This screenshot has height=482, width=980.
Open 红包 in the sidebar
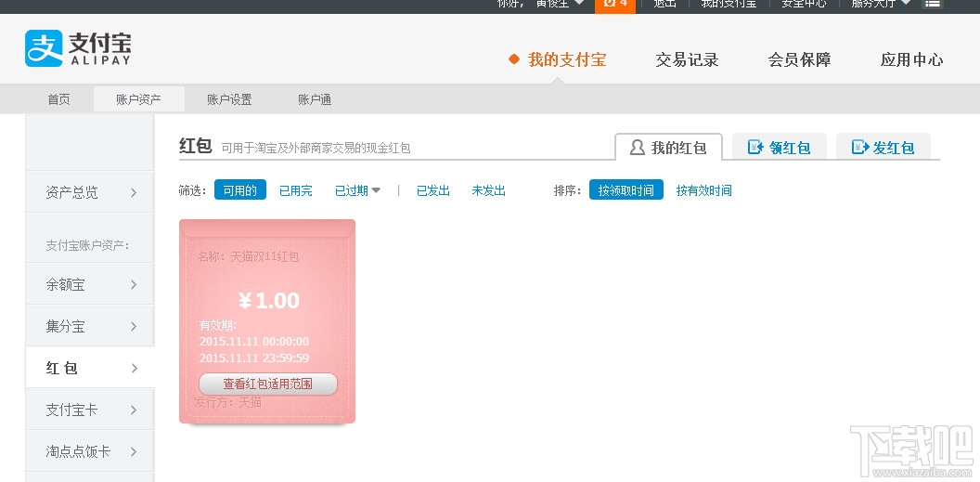click(x=90, y=368)
